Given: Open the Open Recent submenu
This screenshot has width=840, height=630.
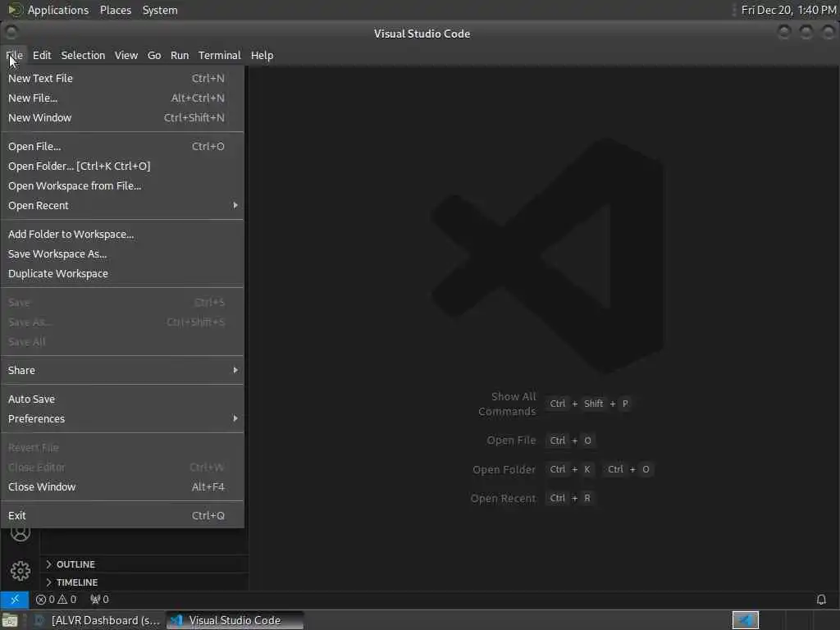Looking at the screenshot, I should pos(122,206).
